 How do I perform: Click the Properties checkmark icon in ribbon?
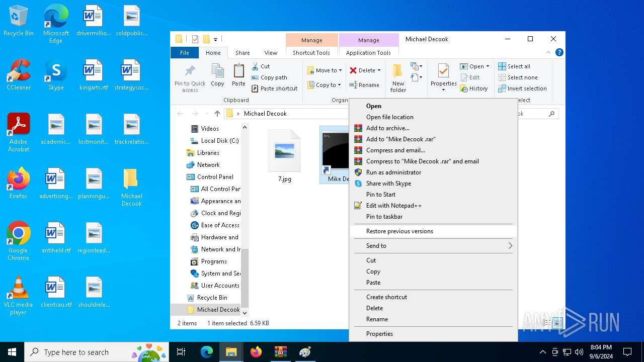443,71
